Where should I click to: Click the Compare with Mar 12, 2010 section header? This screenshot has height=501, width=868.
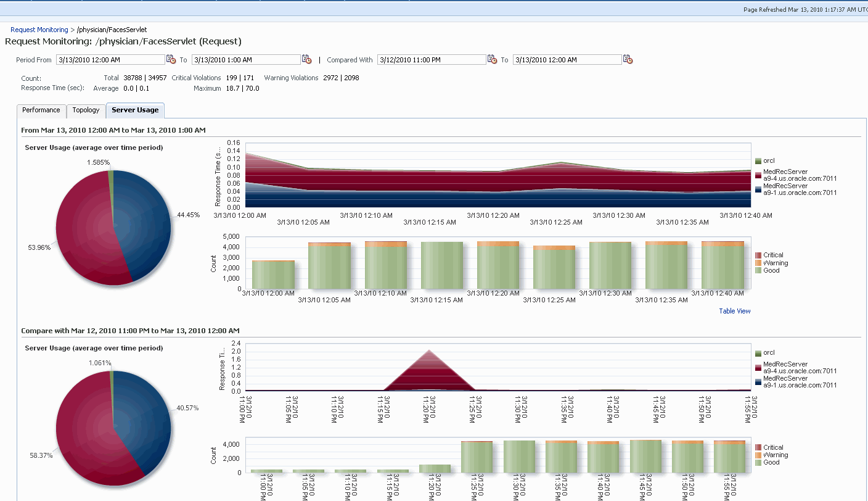pyautogui.click(x=130, y=331)
